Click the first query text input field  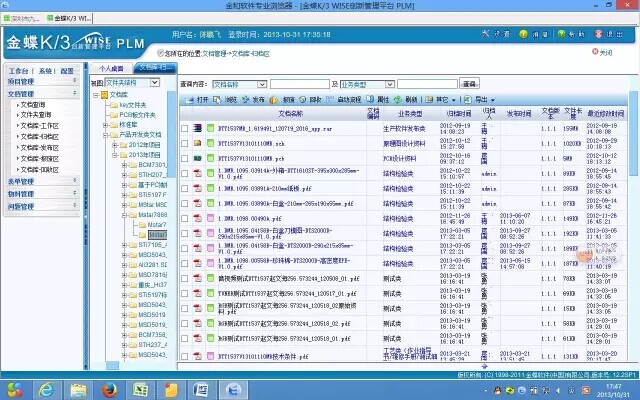[x=300, y=84]
